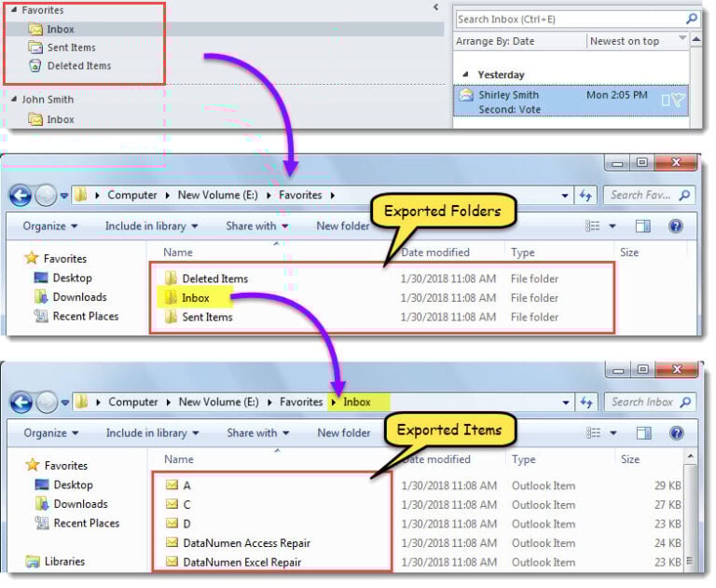716x588 pixels.
Task: Minimize the Outlook navigation pane
Action: 435,7
